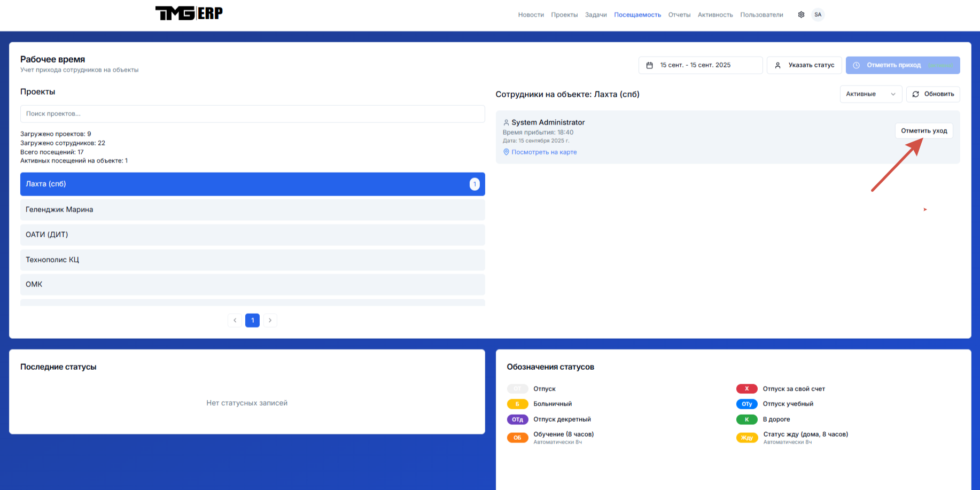Click the Отметить уход button
This screenshot has width=980, height=490.
pyautogui.click(x=924, y=130)
